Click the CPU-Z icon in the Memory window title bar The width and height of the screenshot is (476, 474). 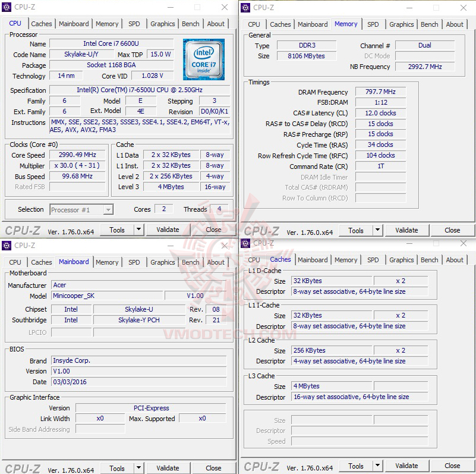tap(245, 8)
